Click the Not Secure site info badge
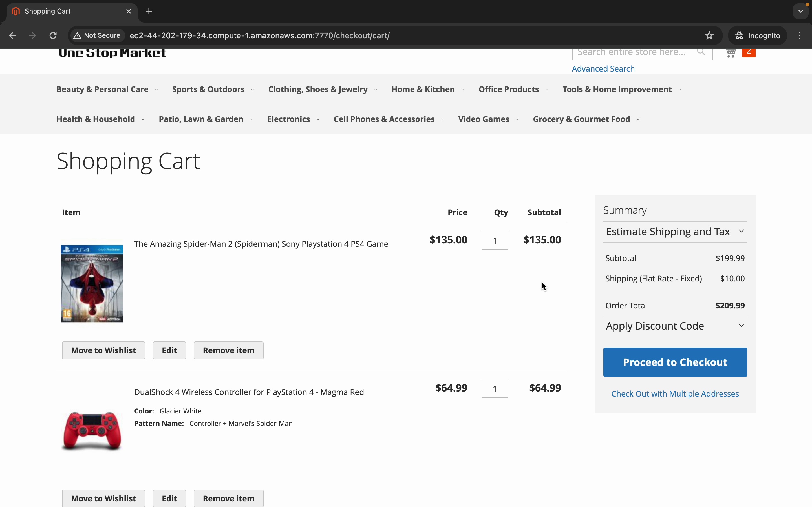The image size is (812, 507). pyautogui.click(x=97, y=35)
